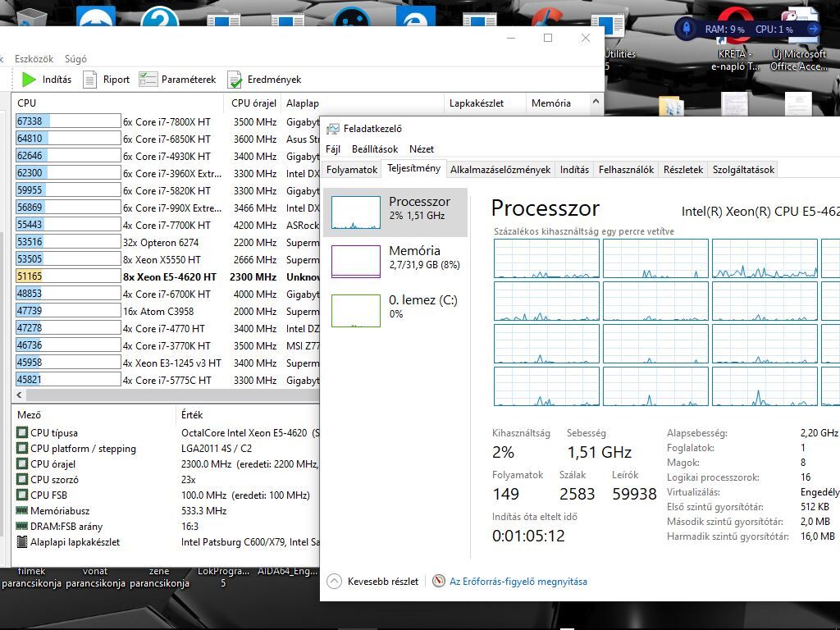
Task: Select the 4x Xeon E3-1245 v3 HT row
Action: click(167, 363)
